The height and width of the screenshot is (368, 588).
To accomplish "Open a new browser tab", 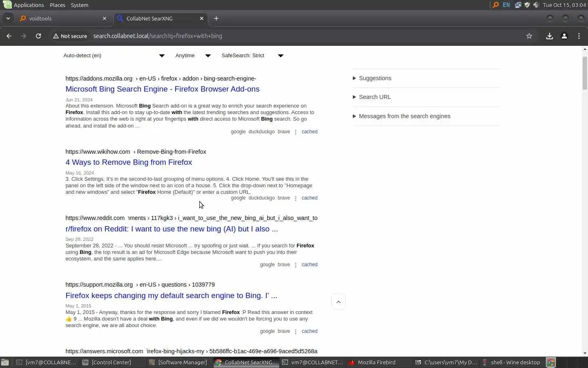I will (x=216, y=18).
